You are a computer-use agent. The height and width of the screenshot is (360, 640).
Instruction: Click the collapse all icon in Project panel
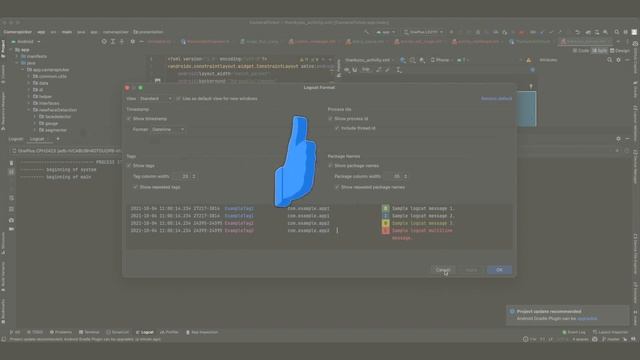[x=122, y=42]
